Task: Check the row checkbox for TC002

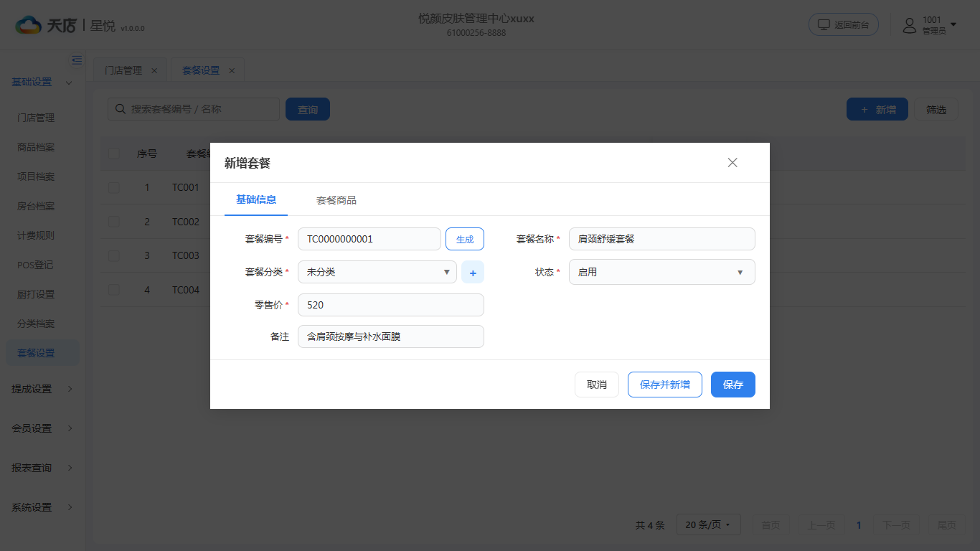Action: 114,222
